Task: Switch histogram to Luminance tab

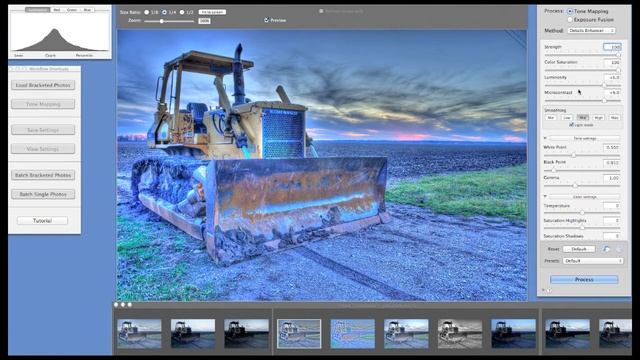Action: 37,10
